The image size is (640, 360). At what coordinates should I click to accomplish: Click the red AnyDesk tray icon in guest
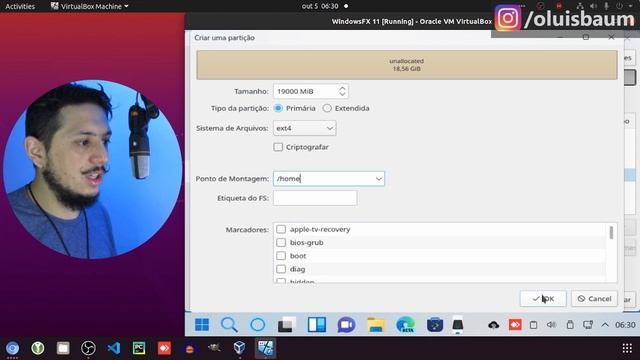tap(515, 325)
